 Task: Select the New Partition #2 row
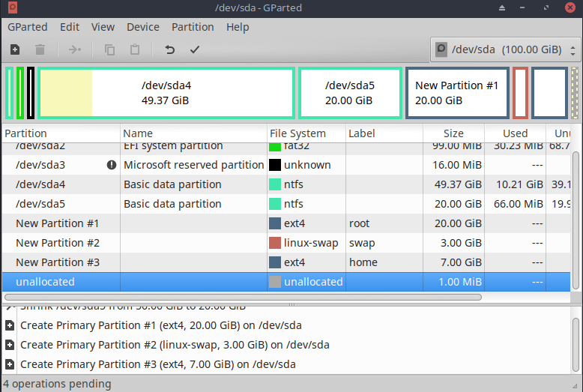pyautogui.click(x=286, y=243)
